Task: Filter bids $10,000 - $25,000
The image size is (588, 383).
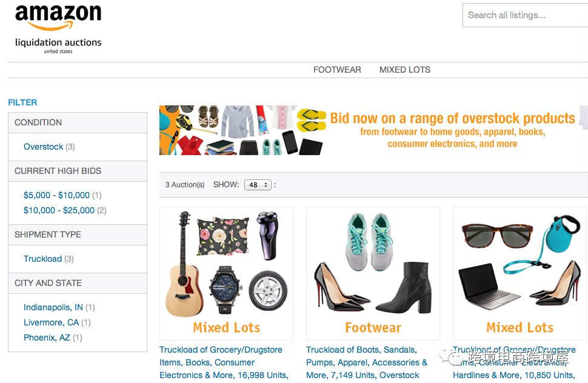Action: pos(59,210)
